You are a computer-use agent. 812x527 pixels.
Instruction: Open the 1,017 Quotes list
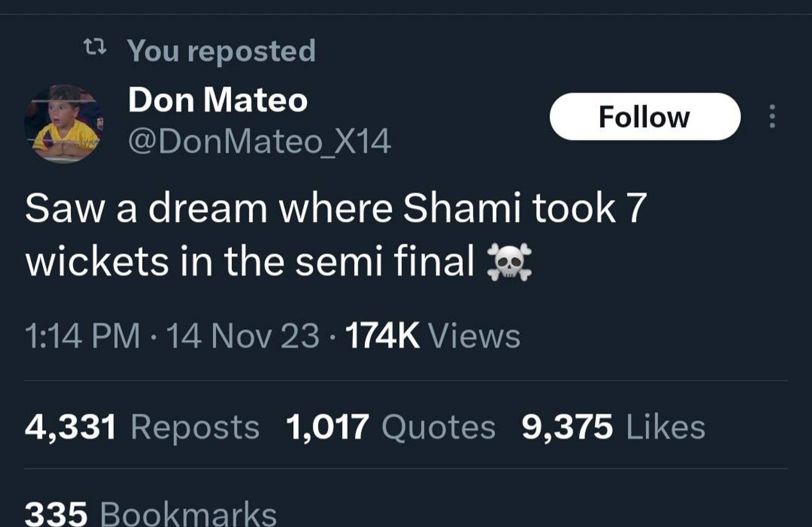(x=391, y=427)
